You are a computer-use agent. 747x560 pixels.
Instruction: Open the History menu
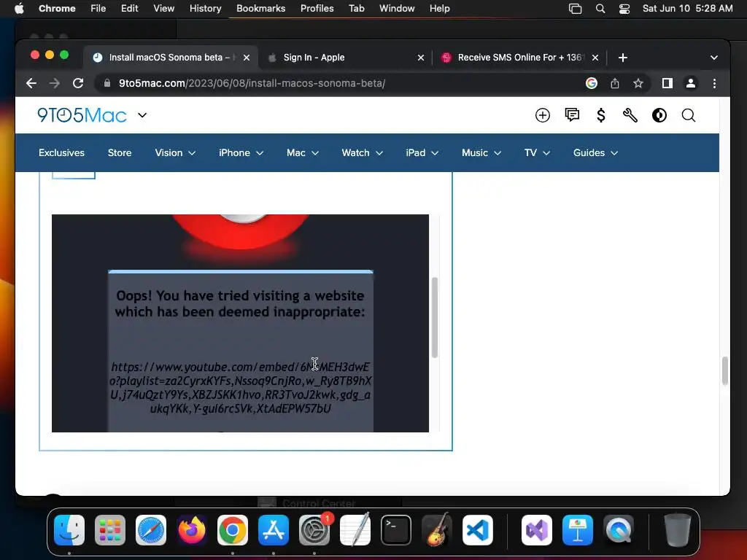[x=205, y=9]
